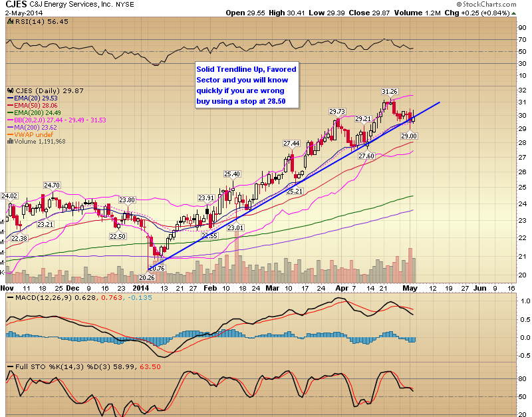This screenshot has width=532, height=417.
Task: Click the 23.21 price low label
Action: [x=45, y=224]
